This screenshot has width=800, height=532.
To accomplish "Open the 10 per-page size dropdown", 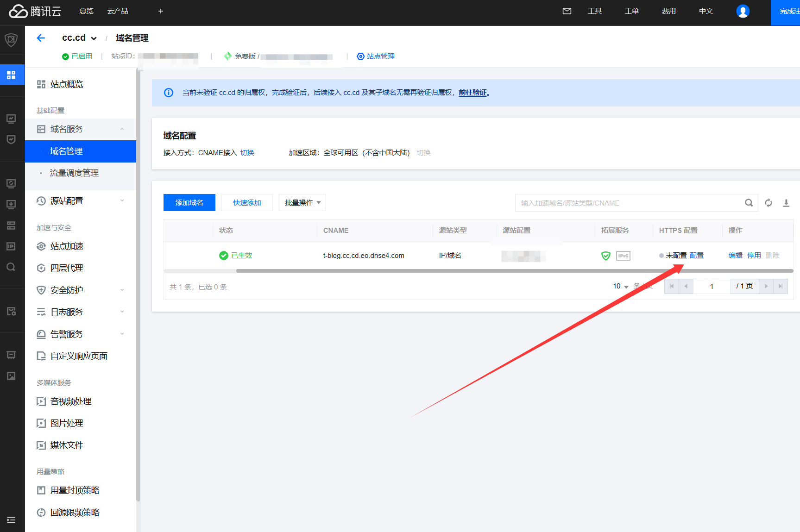I will (621, 287).
